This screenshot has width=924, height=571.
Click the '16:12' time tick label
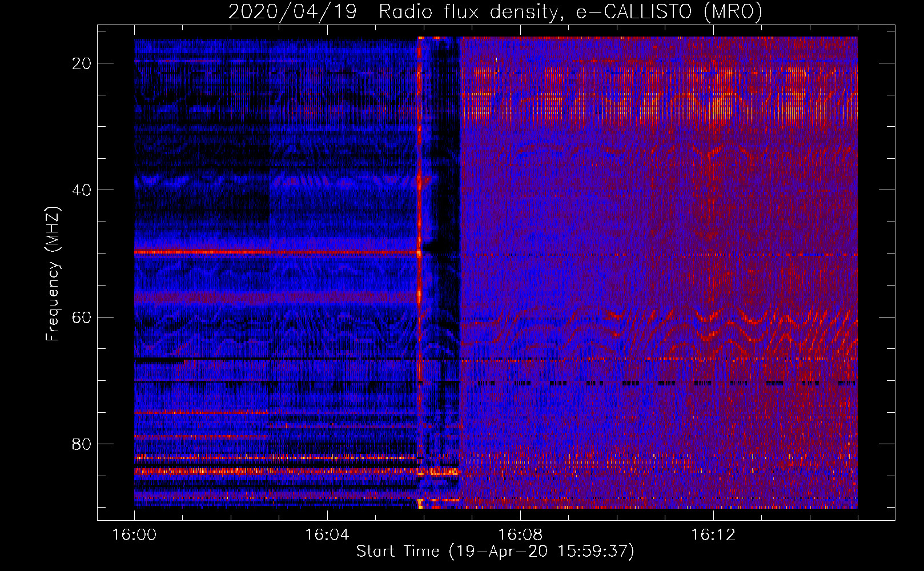pos(713,535)
